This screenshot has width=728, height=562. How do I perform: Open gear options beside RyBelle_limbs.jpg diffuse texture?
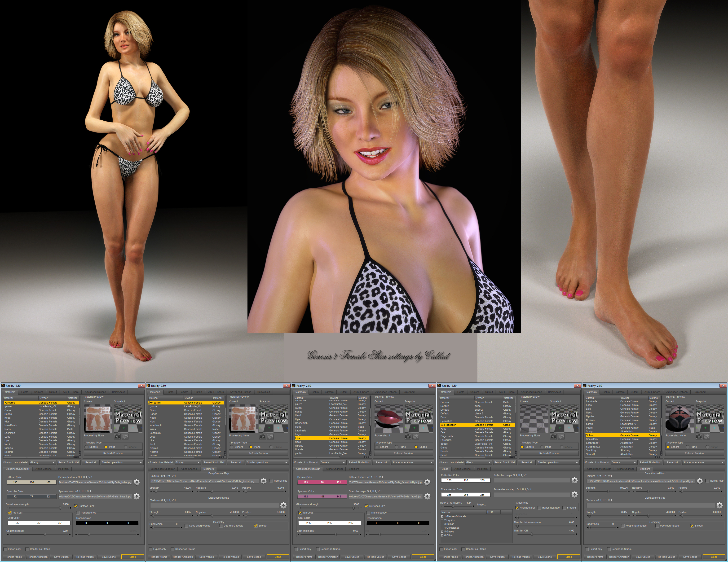click(137, 482)
